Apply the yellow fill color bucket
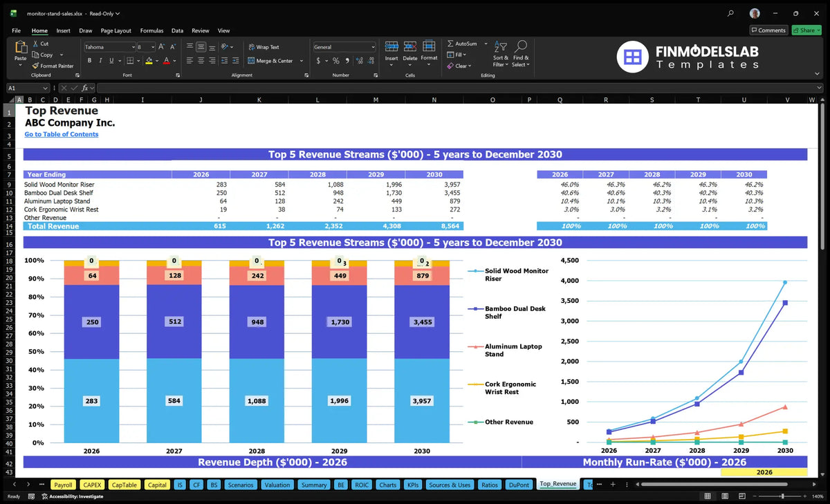Viewport: 830px width, 504px height. [x=149, y=61]
